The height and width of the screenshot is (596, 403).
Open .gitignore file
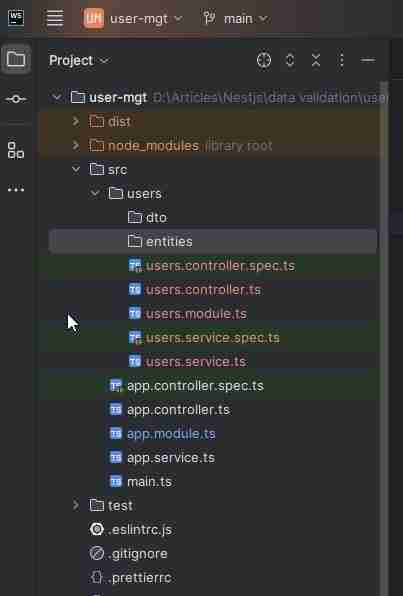138,554
